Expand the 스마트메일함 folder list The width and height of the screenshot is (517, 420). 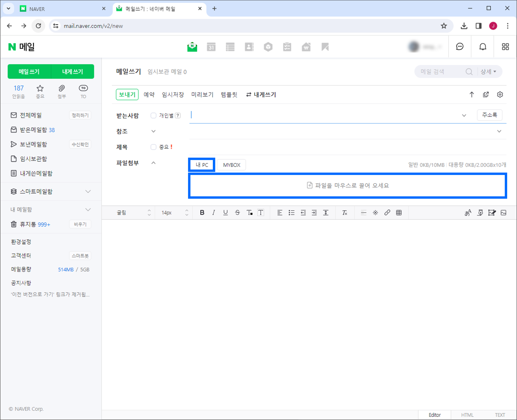(x=88, y=192)
